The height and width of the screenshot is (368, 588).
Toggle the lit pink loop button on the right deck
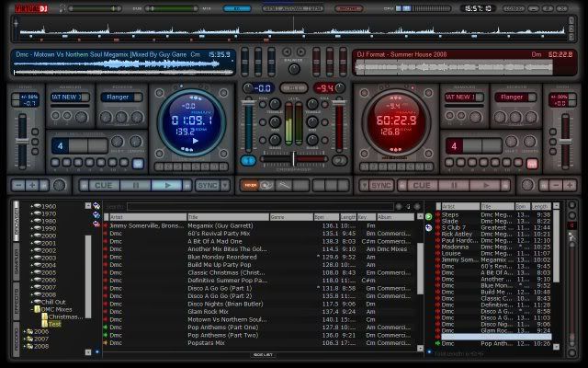(x=532, y=164)
